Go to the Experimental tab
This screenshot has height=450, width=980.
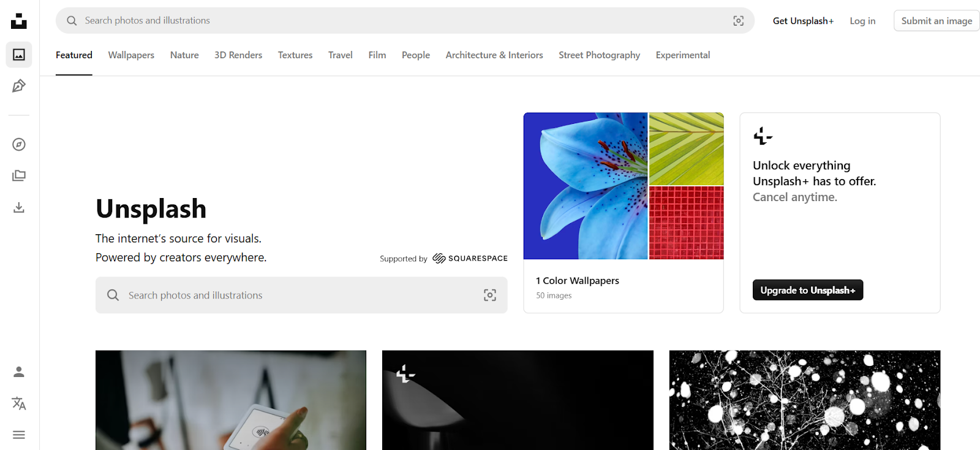[x=683, y=55]
